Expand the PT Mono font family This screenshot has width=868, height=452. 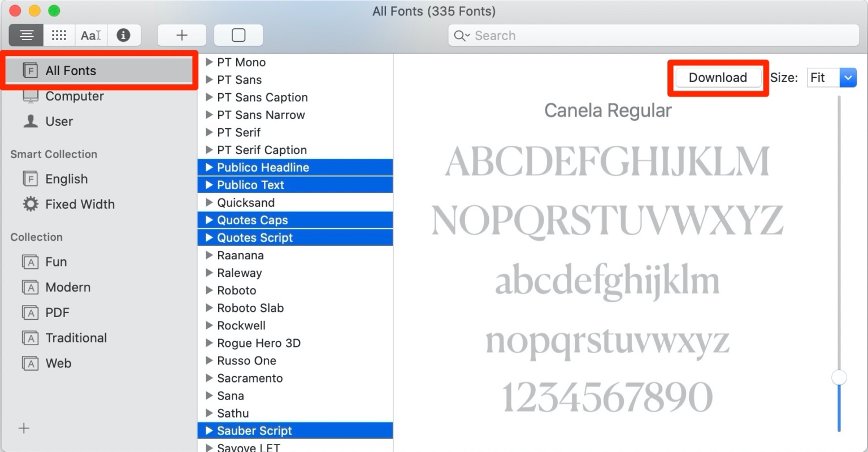pyautogui.click(x=210, y=62)
